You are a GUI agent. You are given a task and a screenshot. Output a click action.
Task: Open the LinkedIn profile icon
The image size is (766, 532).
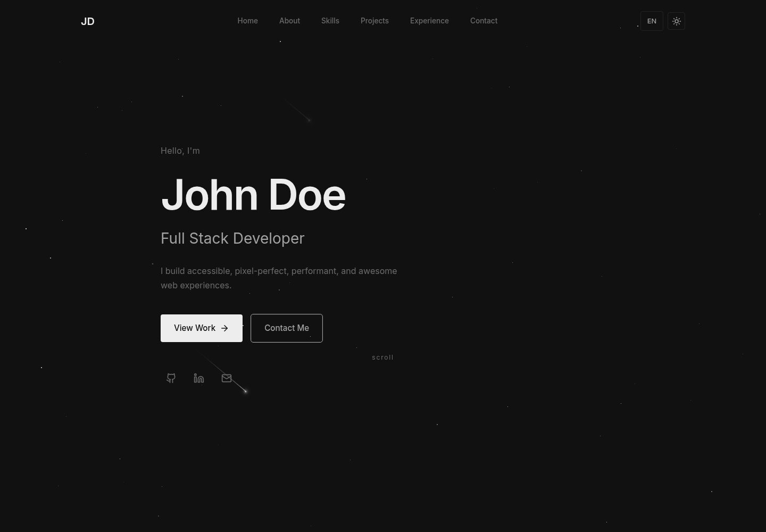199,378
